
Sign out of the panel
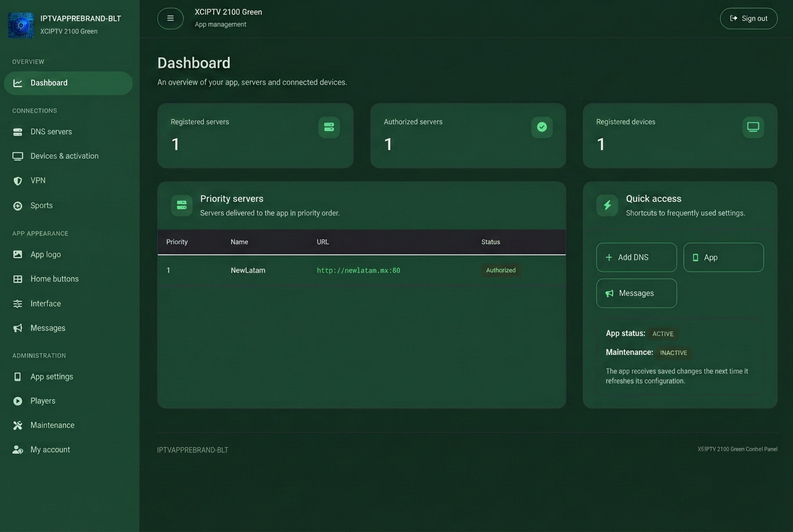pyautogui.click(x=748, y=18)
